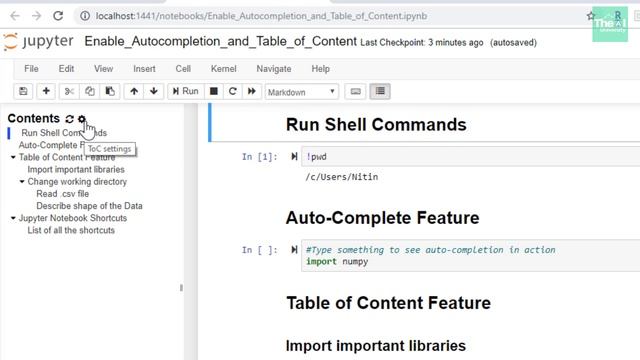Go to Read .csv file in Contents
640x360 pixels.
click(62, 194)
